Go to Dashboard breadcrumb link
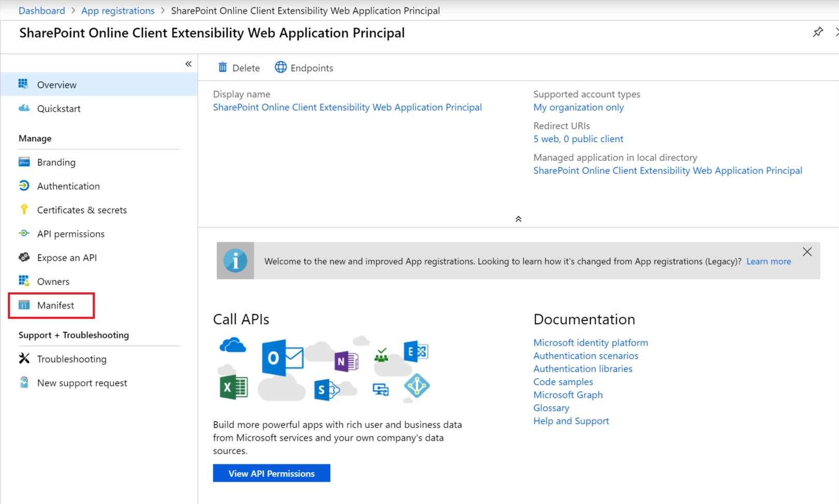Image resolution: width=839 pixels, height=504 pixels. [42, 10]
